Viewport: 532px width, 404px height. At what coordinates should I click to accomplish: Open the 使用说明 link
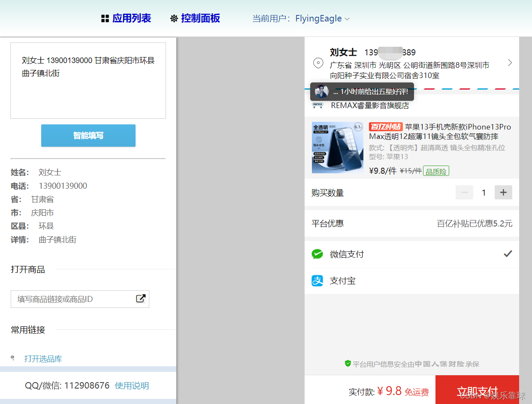pyautogui.click(x=132, y=386)
